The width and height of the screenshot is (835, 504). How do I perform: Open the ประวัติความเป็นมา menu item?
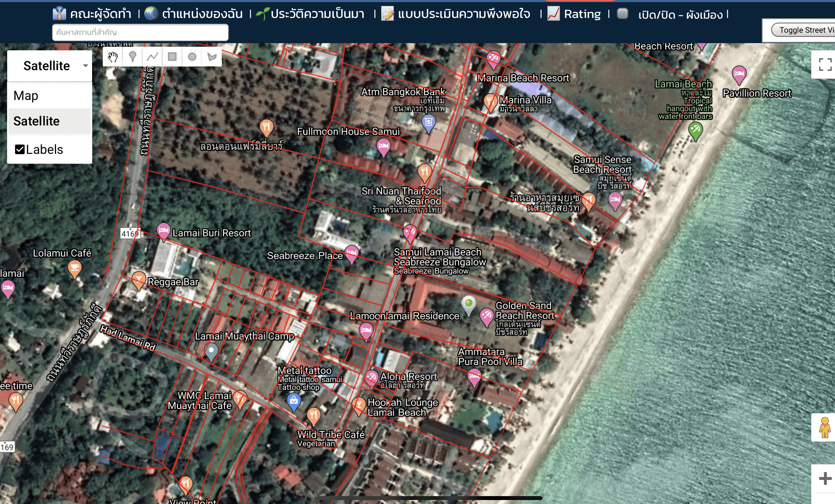[318, 14]
